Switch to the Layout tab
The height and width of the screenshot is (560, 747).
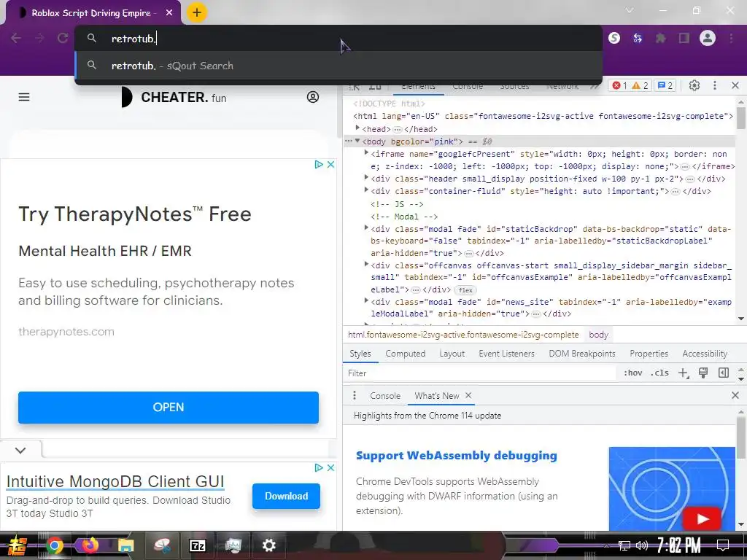[x=452, y=354]
